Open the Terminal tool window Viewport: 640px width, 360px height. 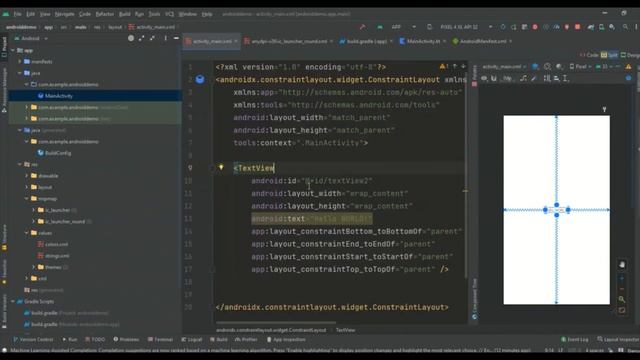pyautogui.click(x=160, y=340)
